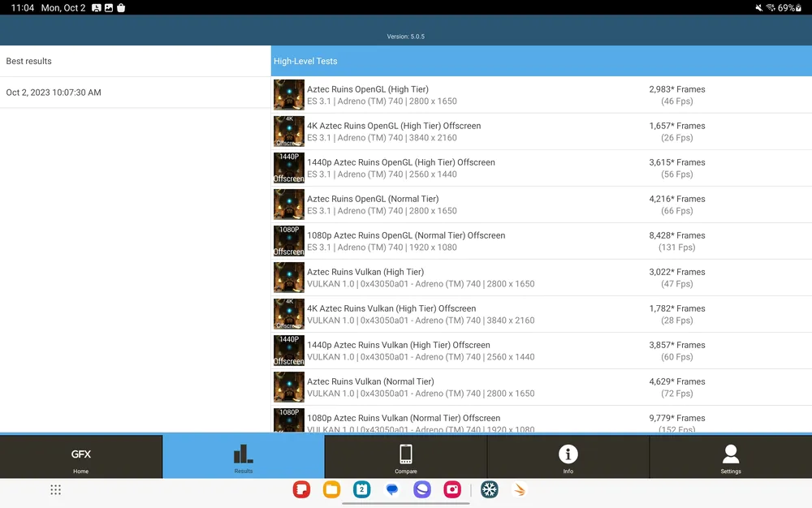Launch the Camera app from the dock
Viewport: 812px width, 508px height.
[452, 489]
